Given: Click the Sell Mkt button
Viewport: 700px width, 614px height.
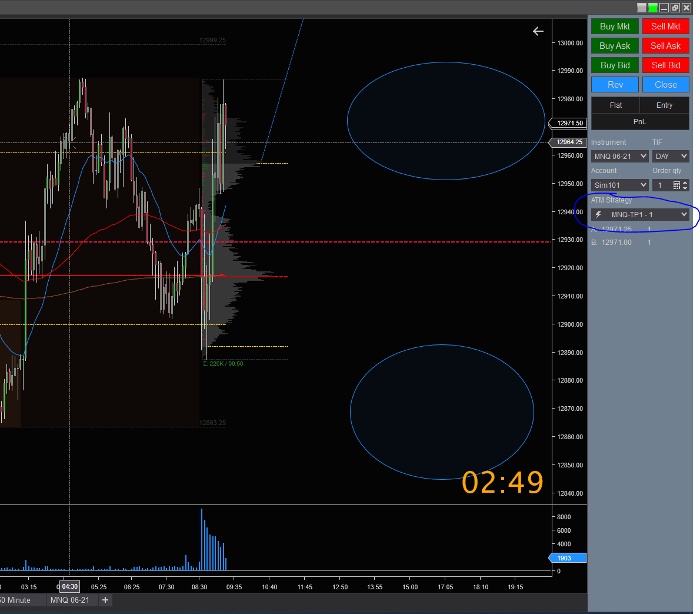Looking at the screenshot, I should coord(666,26).
